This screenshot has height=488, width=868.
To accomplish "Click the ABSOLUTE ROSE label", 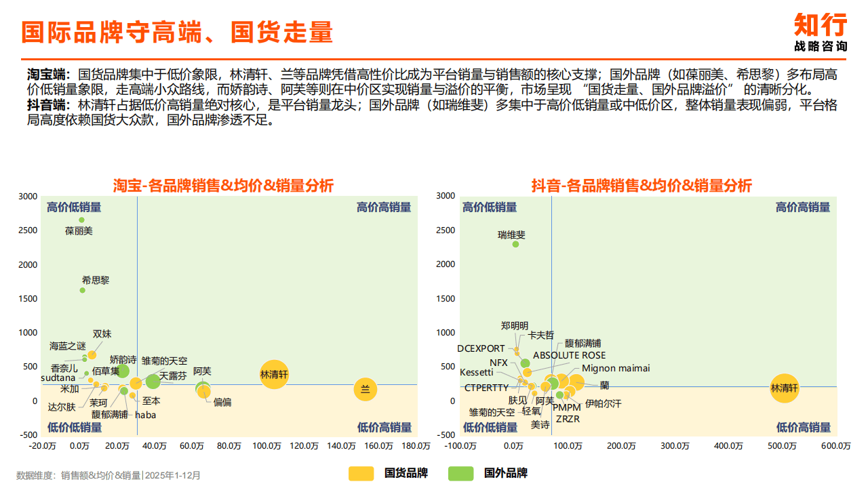I will (569, 355).
